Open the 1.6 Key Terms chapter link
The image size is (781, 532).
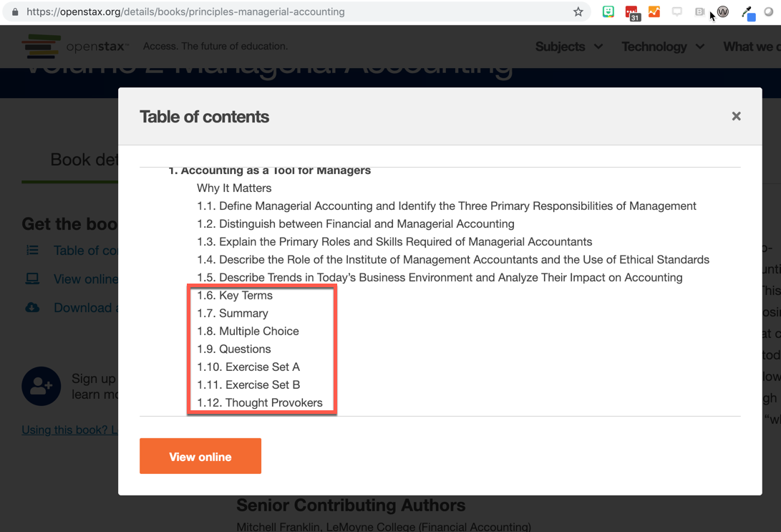234,295
